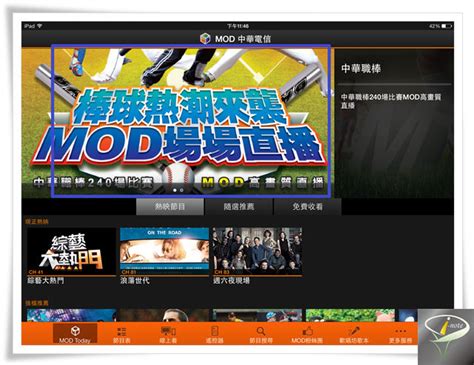Tap the MOD cube logo in header

click(205, 38)
